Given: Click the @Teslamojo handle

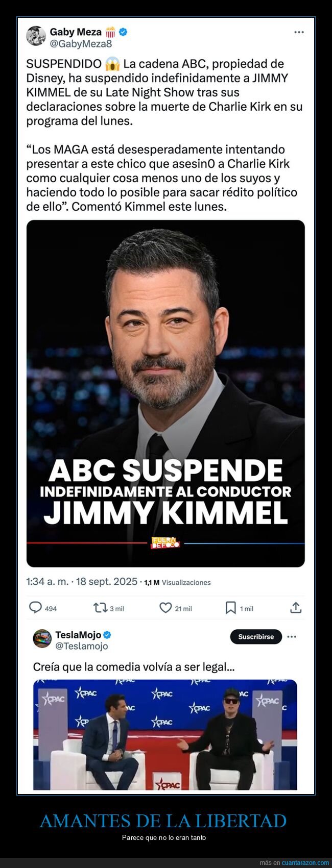Looking at the screenshot, I should [x=82, y=646].
